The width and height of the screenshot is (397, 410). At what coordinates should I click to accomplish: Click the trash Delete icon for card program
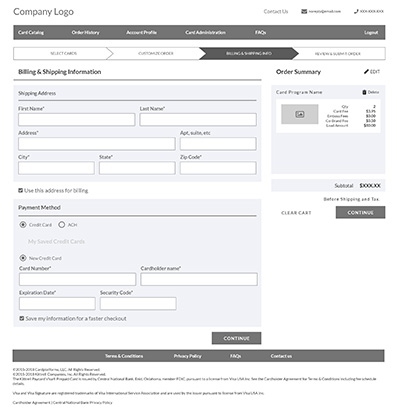[x=364, y=92]
